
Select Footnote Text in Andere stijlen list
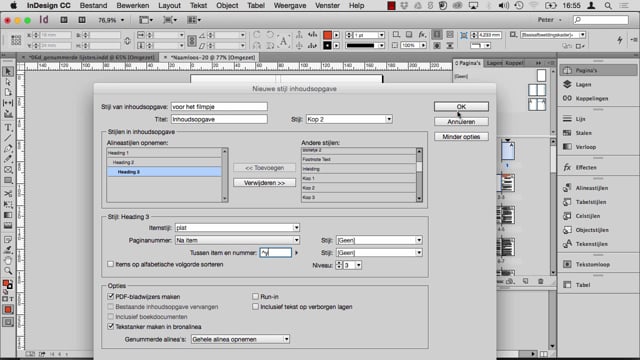[359, 159]
